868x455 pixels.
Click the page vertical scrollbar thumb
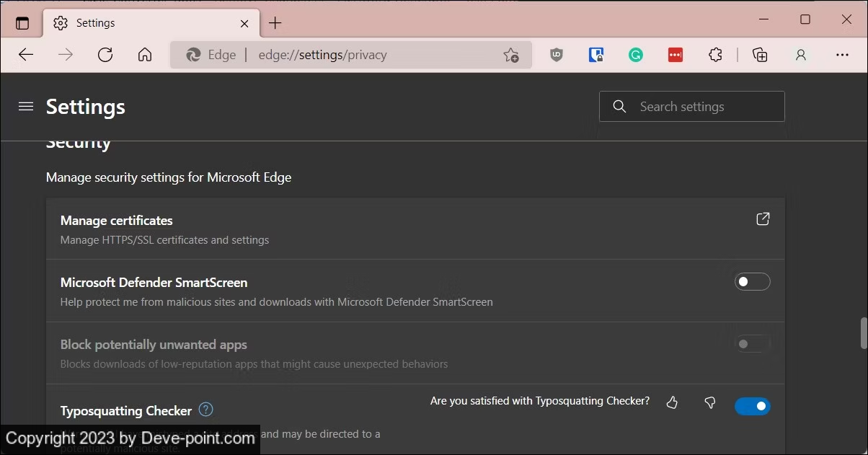(x=863, y=332)
